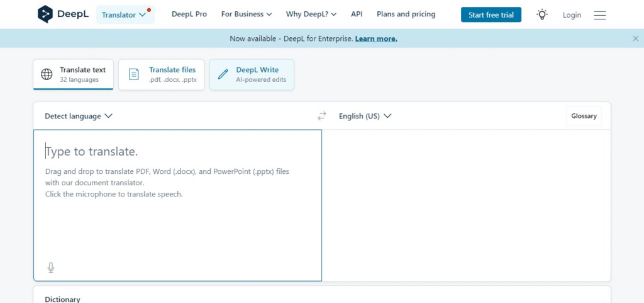Expand the Why DeepL? menu
The width and height of the screenshot is (644, 303).
click(x=311, y=14)
